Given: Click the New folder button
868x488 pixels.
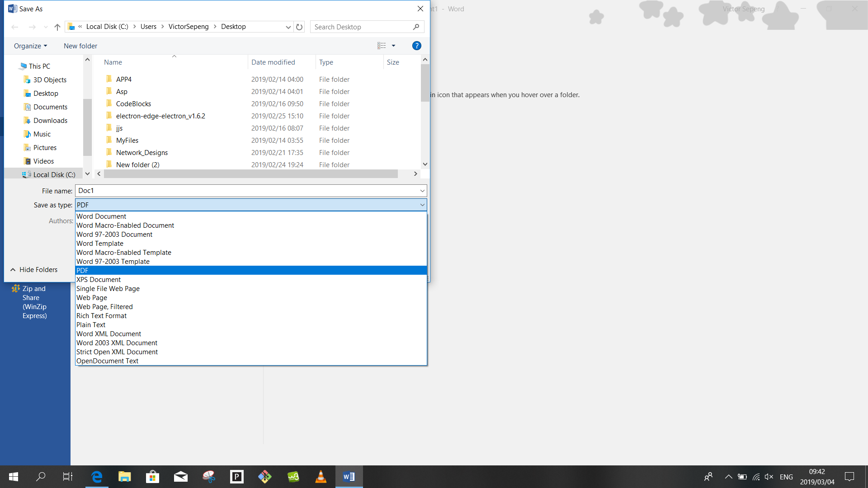Looking at the screenshot, I should [x=80, y=46].
